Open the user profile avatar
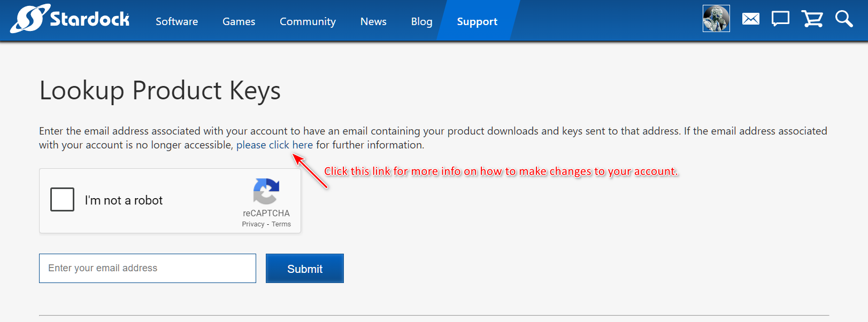 (x=716, y=19)
